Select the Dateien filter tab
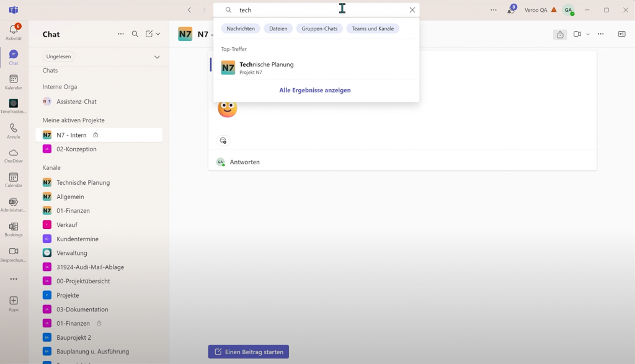The height and width of the screenshot is (364, 635). 278,29
